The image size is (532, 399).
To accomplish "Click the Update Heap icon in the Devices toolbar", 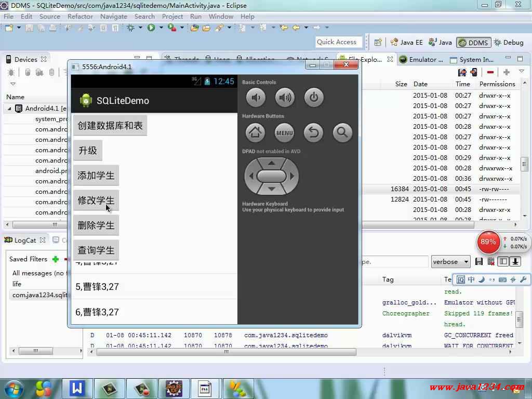I will [x=28, y=72].
